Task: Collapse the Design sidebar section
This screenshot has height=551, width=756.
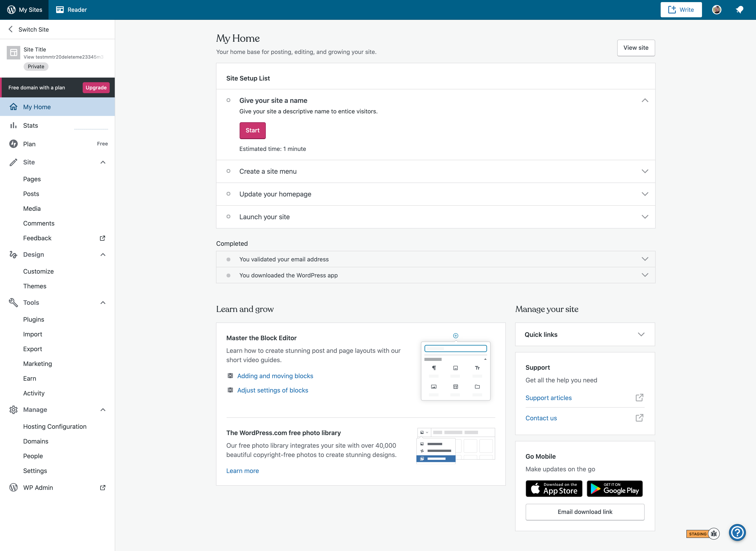Action: (x=103, y=254)
